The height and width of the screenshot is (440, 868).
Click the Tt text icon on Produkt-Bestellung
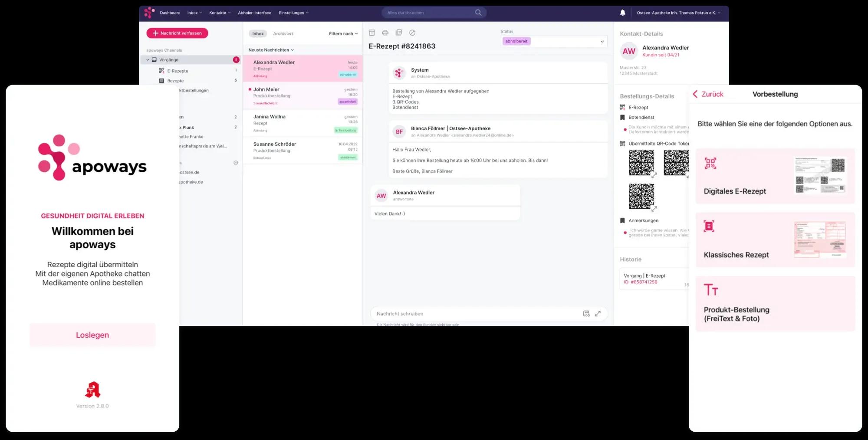click(x=711, y=289)
